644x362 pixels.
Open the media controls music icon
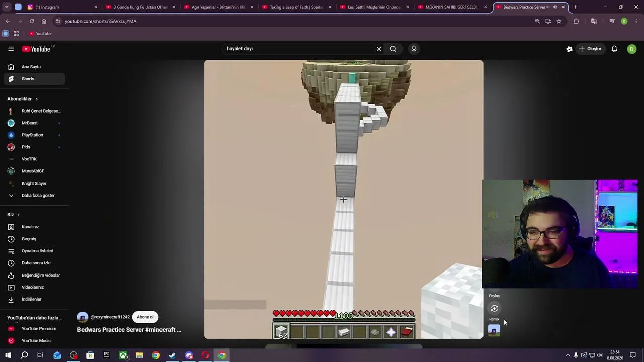coord(612,21)
